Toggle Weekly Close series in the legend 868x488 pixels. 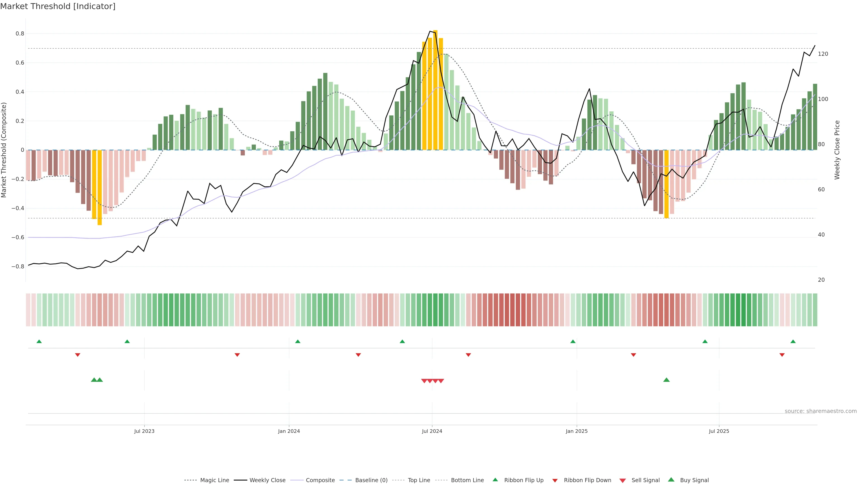tap(267, 480)
